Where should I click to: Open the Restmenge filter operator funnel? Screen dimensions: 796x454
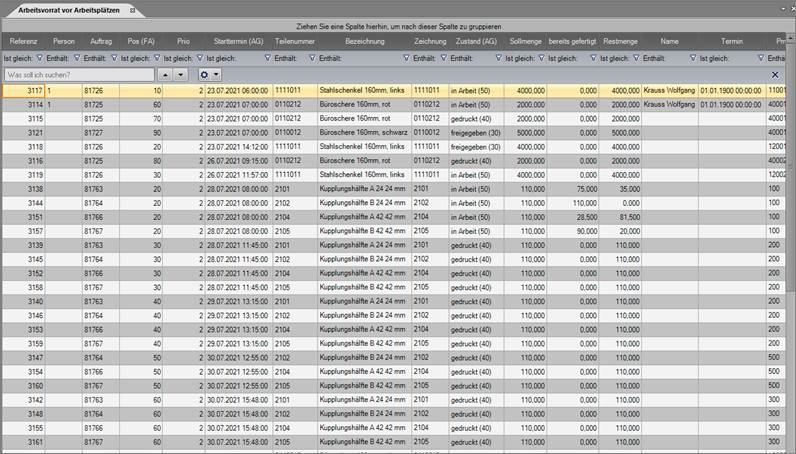tap(593, 58)
